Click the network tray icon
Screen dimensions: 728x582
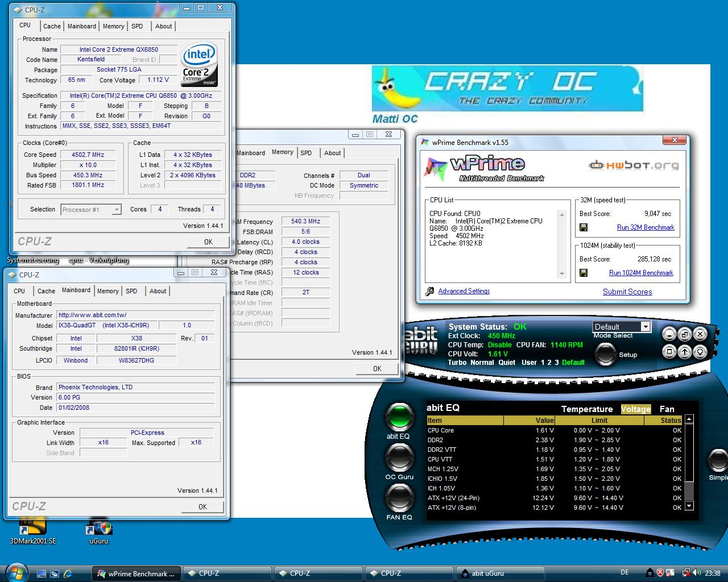[686, 573]
